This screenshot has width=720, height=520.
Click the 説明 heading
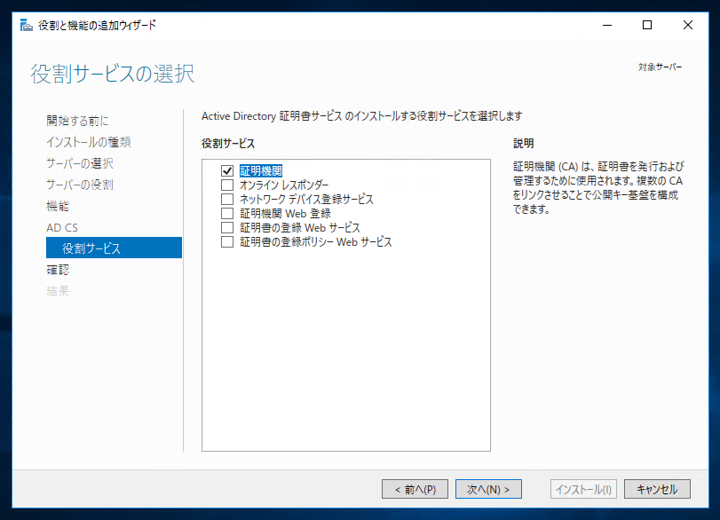click(x=523, y=143)
